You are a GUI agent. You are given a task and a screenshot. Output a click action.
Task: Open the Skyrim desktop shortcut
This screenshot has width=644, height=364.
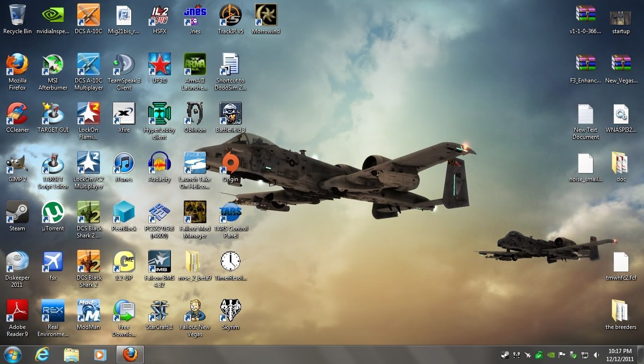(x=231, y=311)
